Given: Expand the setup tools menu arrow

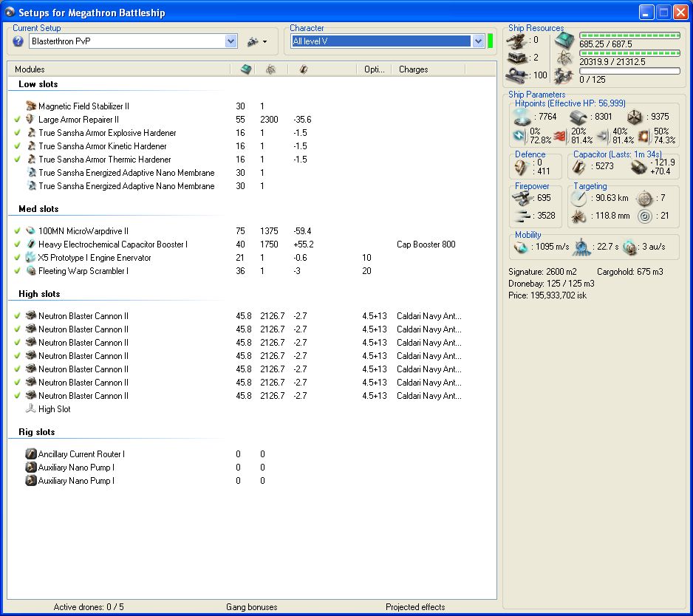Looking at the screenshot, I should (264, 42).
